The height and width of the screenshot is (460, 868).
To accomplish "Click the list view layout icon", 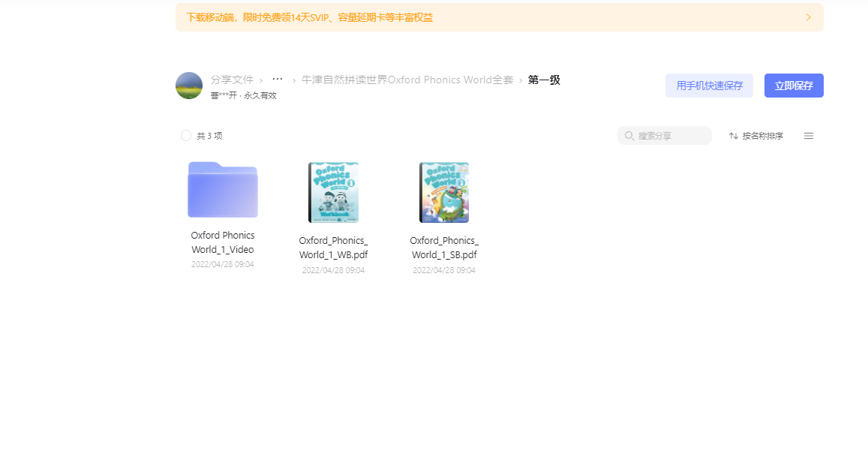I will [809, 136].
